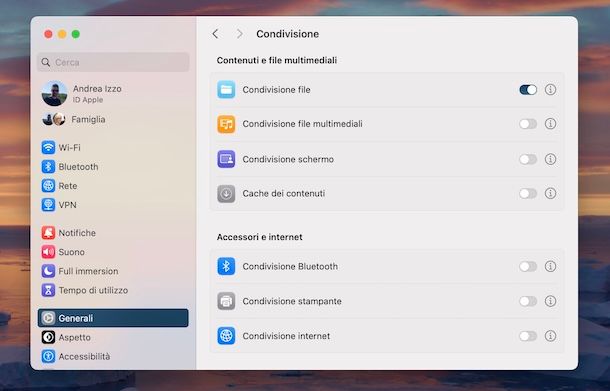610x391 pixels.
Task: Open Accessibilità settings
Action: click(113, 356)
